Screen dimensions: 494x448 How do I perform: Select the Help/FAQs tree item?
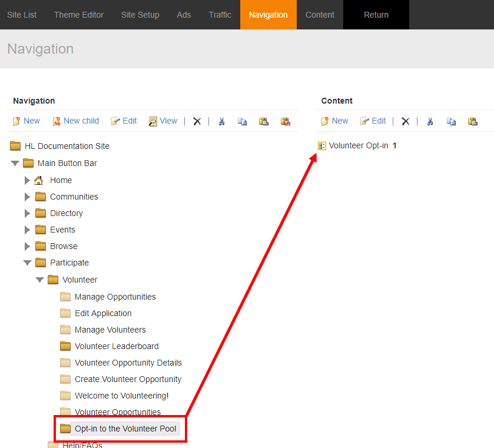click(82, 445)
